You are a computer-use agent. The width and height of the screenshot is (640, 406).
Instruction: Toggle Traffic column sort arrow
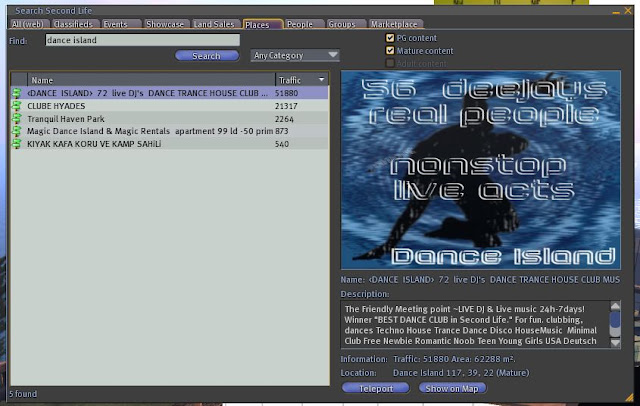pos(322,80)
